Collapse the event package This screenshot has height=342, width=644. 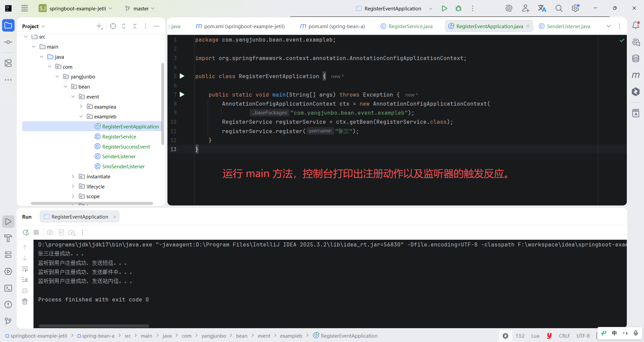pos(73,97)
